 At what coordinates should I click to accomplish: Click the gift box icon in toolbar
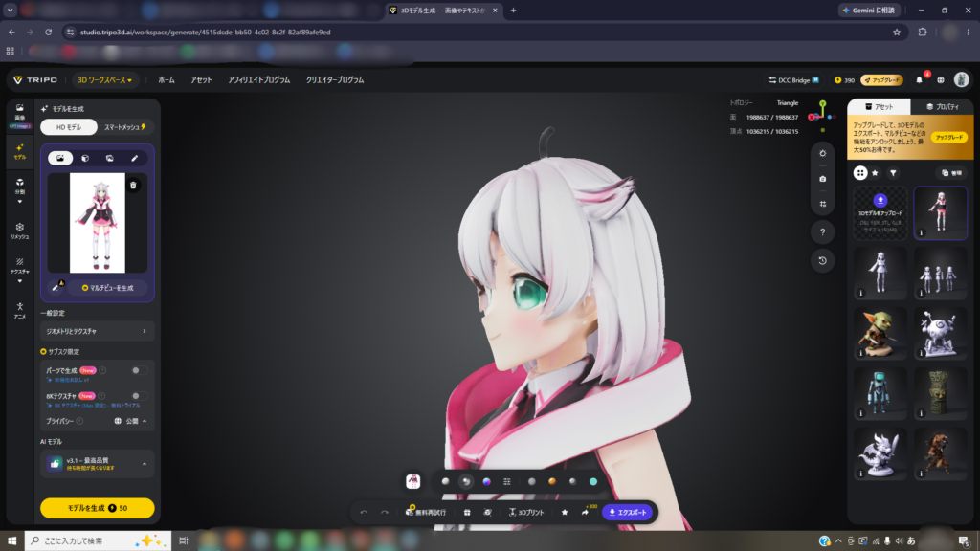click(x=467, y=513)
